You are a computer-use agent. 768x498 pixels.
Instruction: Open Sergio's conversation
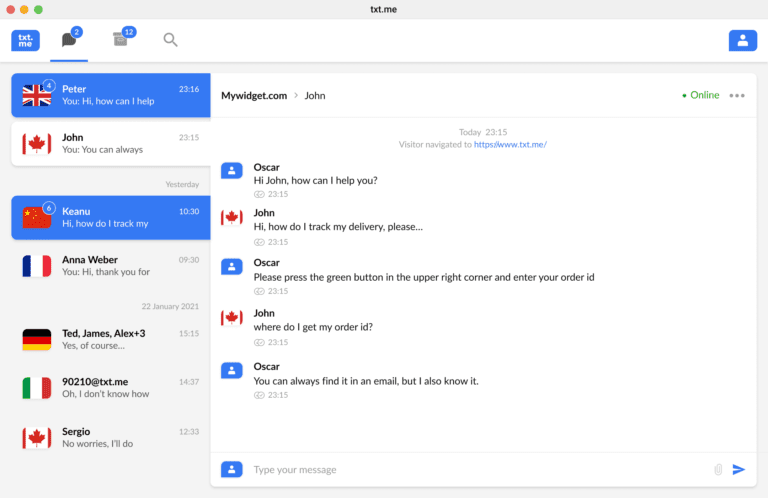coord(111,437)
